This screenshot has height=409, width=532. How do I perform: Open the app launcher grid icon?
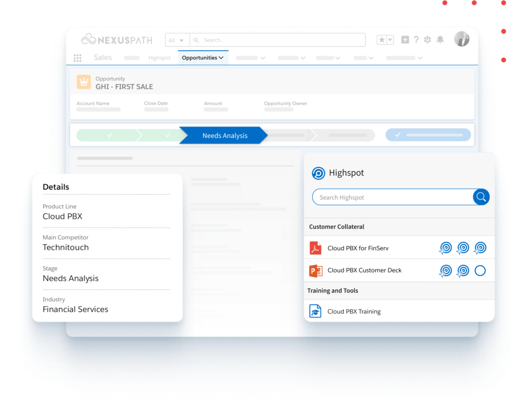pos(77,58)
